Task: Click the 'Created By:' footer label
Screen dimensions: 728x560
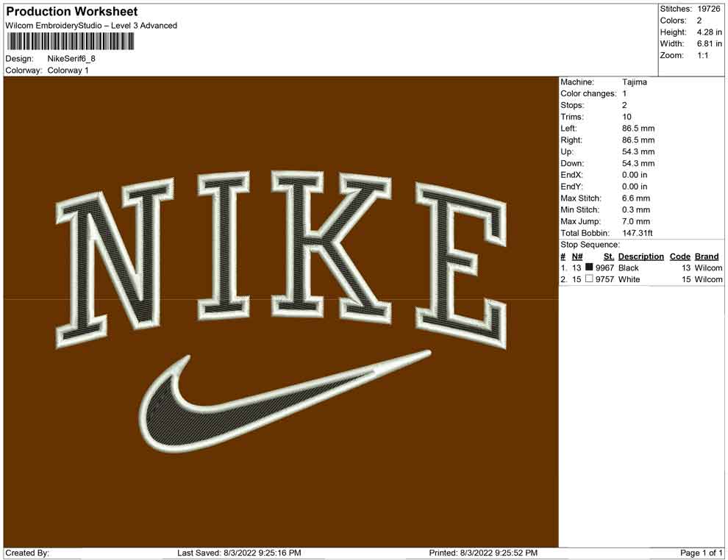Action: (27, 553)
